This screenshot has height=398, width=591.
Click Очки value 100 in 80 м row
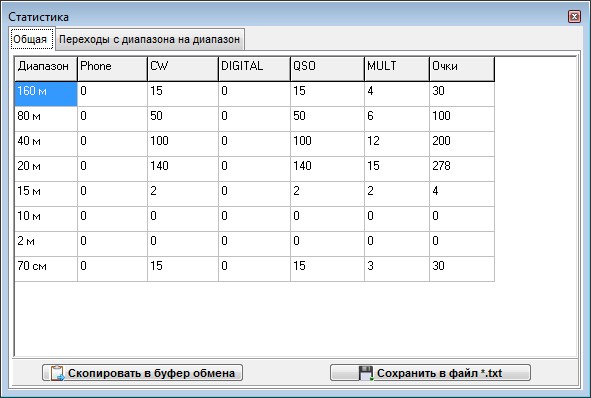(x=462, y=119)
